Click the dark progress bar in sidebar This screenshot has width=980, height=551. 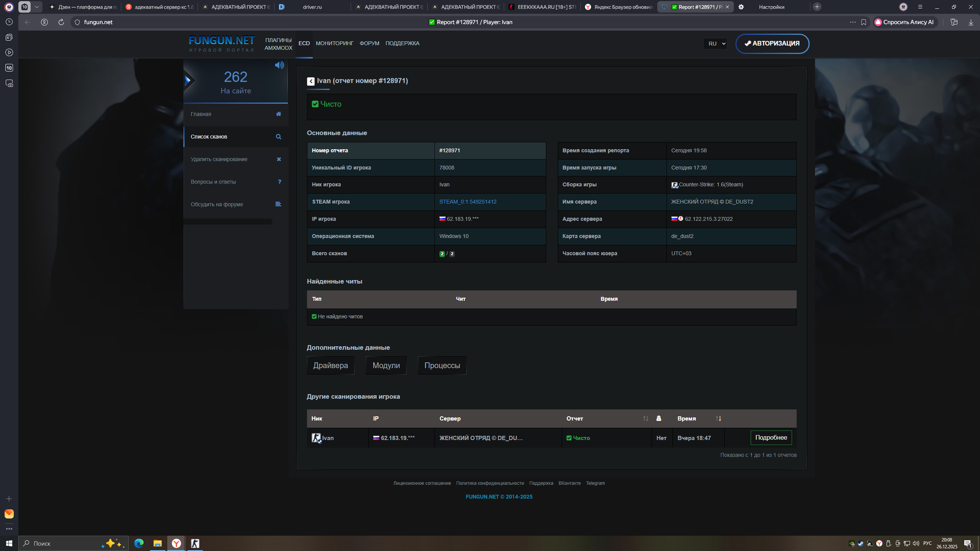(x=228, y=222)
